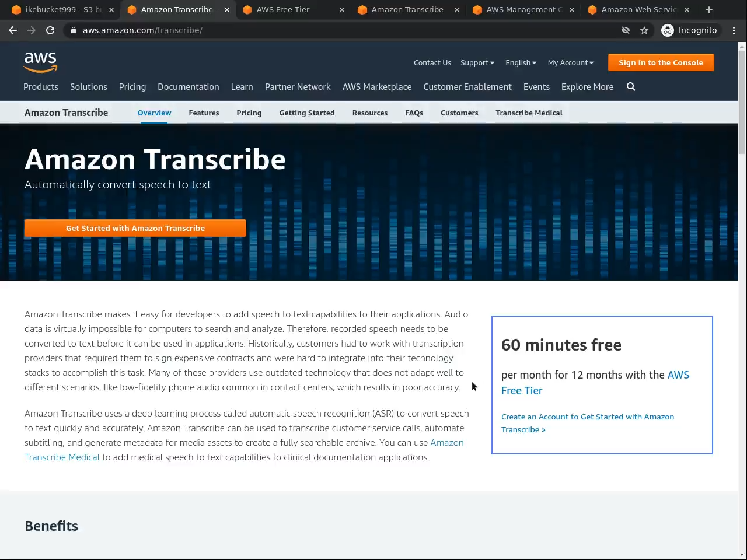Open a new browser tab
This screenshot has width=747, height=560.
pos(709,10)
